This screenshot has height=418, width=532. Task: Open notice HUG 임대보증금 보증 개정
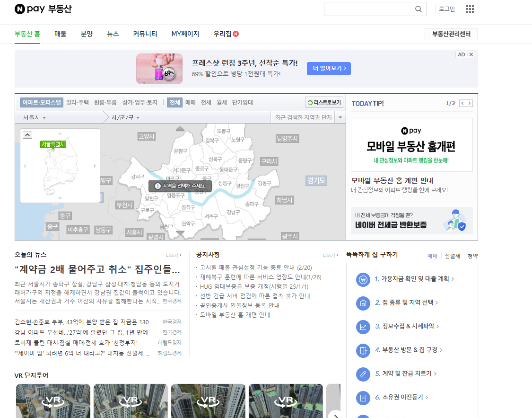[x=254, y=286]
